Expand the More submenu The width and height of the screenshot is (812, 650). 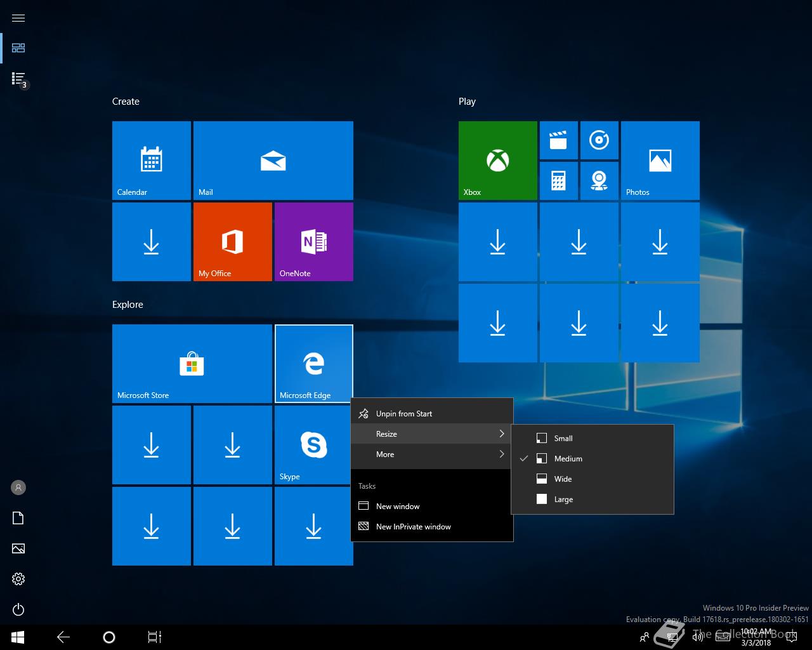coord(431,454)
